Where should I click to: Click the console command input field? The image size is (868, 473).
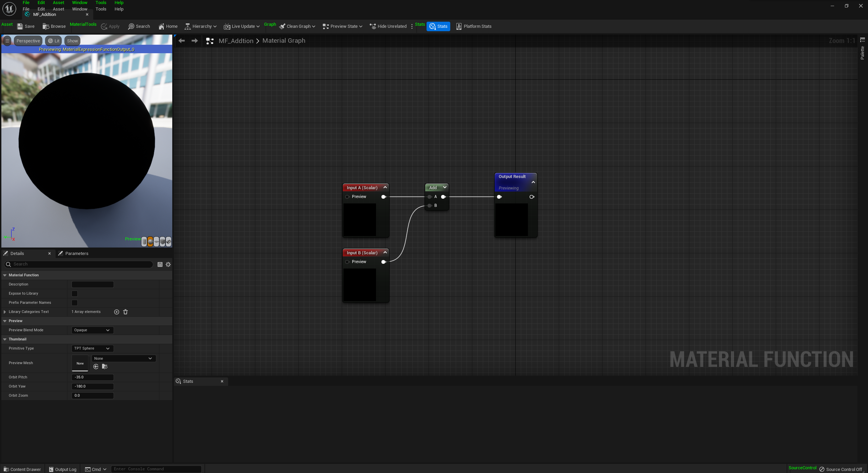pos(156,469)
